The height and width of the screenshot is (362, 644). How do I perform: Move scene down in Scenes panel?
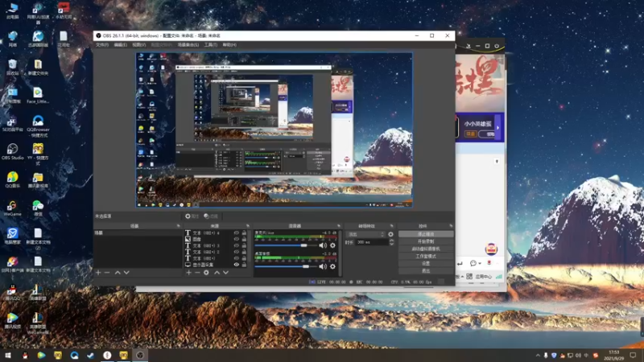[x=126, y=273]
